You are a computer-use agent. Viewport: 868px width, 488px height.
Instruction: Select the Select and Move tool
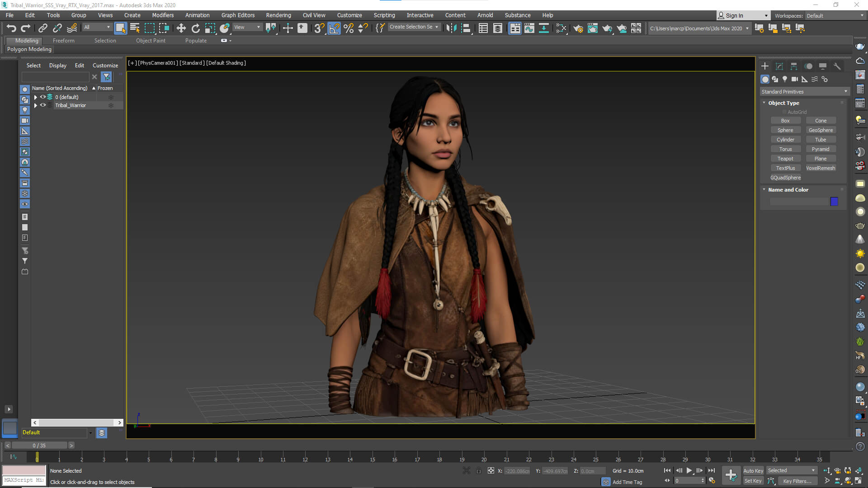[181, 28]
